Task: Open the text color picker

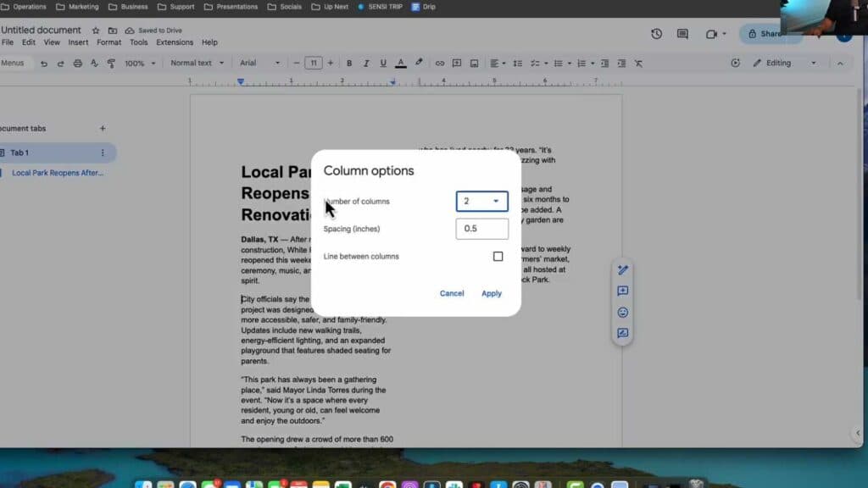Action: [x=401, y=63]
